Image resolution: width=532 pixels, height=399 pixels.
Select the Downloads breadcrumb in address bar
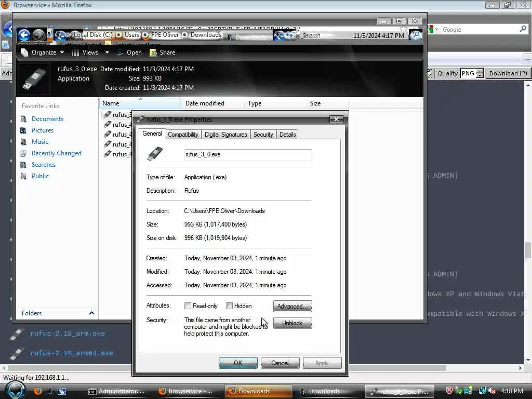point(206,35)
